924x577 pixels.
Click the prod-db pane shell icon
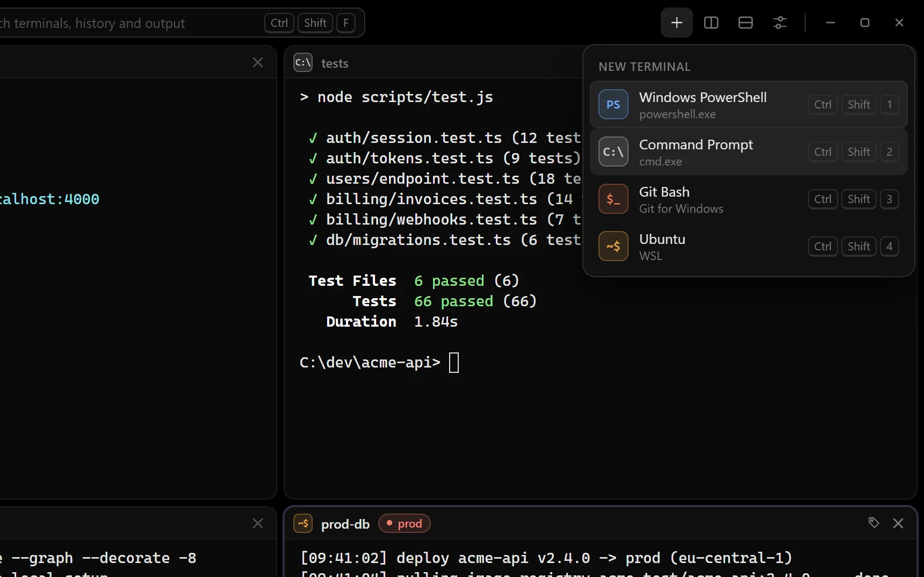[303, 523]
